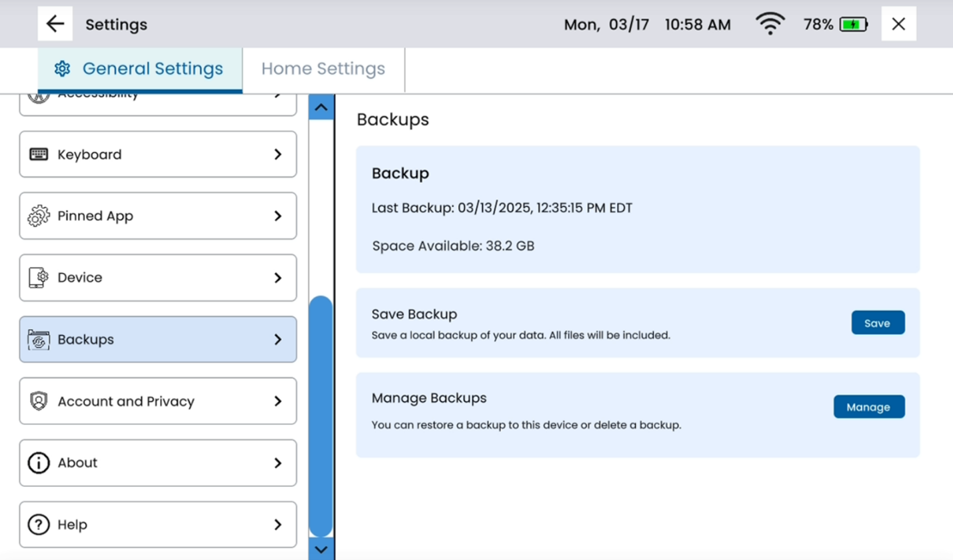Select the General Settings tab
The height and width of the screenshot is (560, 953).
coord(140,69)
